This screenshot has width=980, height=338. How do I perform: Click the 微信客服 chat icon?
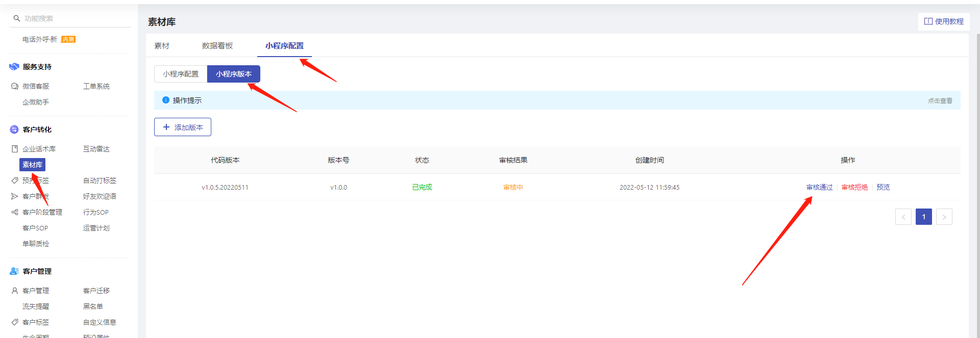coord(15,86)
